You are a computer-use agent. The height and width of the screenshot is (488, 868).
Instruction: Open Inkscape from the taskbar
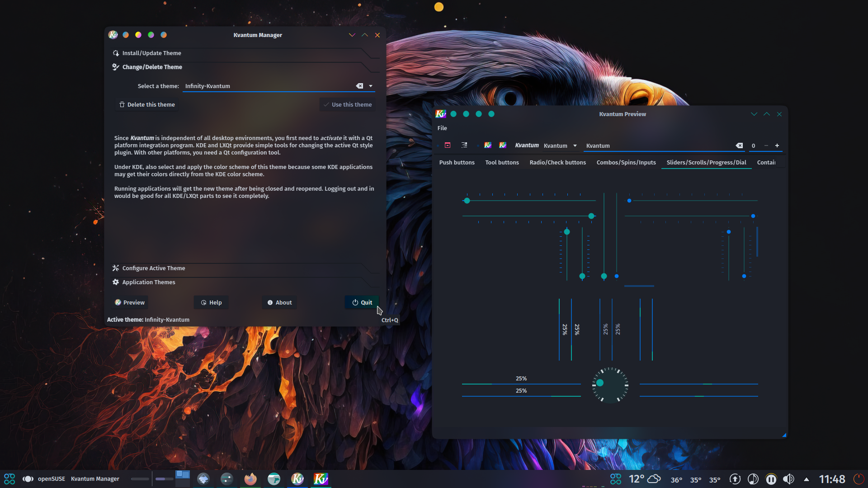[203, 479]
